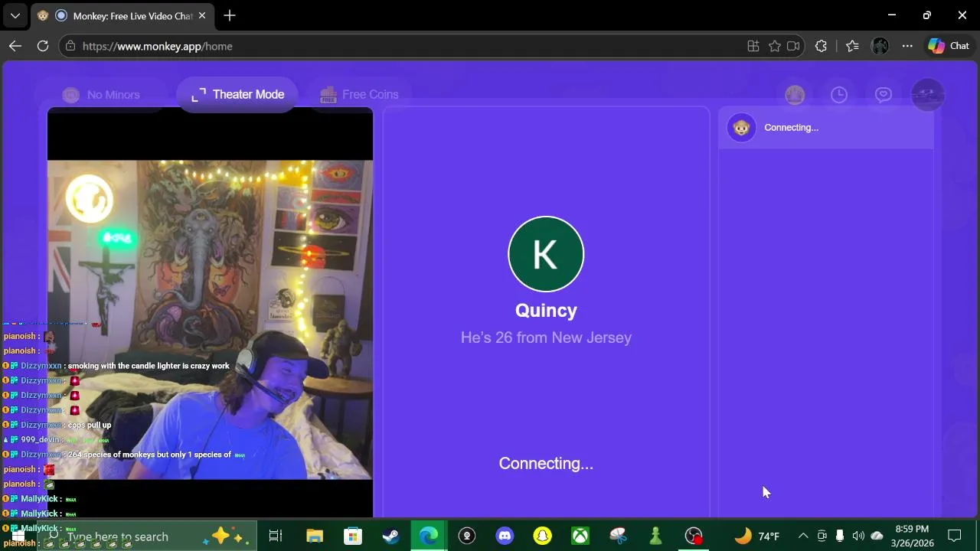This screenshot has width=980, height=551.
Task: Open File Explorer from the taskbar
Action: point(315,536)
